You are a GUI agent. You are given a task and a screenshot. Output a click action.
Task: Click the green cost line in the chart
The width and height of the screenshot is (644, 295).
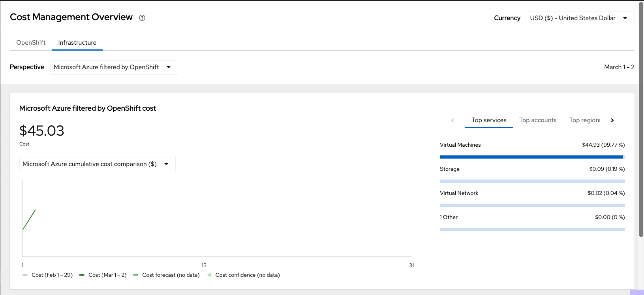[x=29, y=220]
